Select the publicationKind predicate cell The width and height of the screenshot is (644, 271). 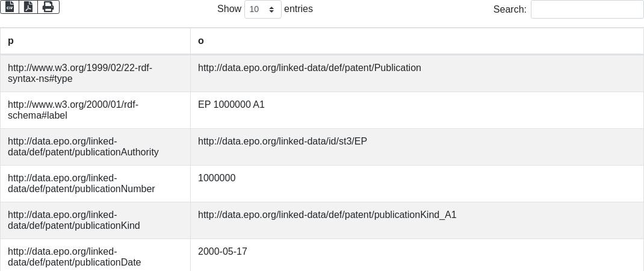tap(95, 220)
